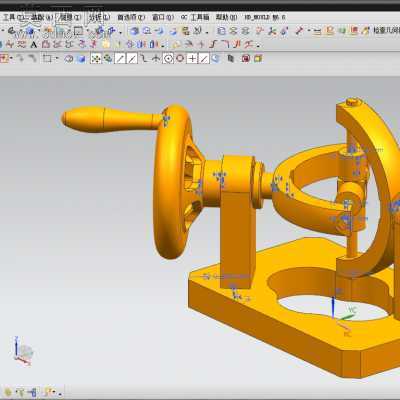The height and width of the screenshot is (400, 400).
Task: Open the 帮助(H) menu
Action: tap(227, 17)
